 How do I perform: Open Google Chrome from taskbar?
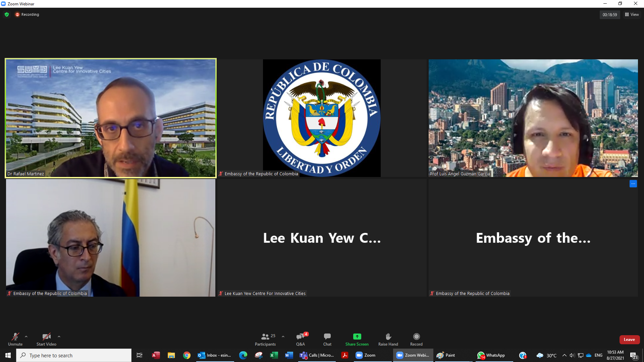[x=187, y=355]
